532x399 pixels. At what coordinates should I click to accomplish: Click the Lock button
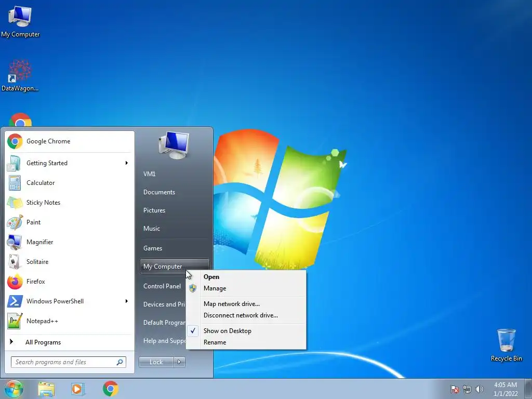(x=156, y=362)
